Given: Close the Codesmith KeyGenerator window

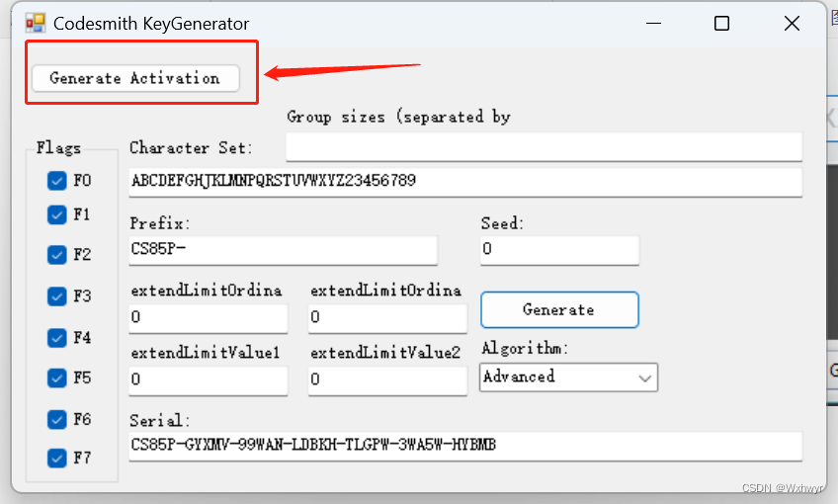Looking at the screenshot, I should point(792,23).
